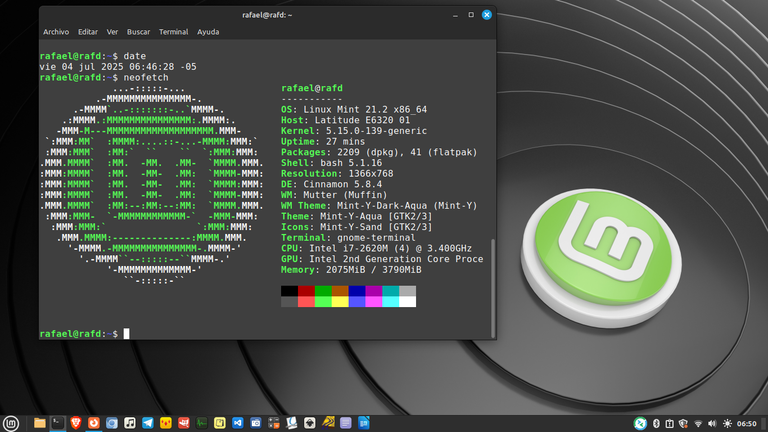Click the orange Firefox icon in the panel

coord(94,423)
